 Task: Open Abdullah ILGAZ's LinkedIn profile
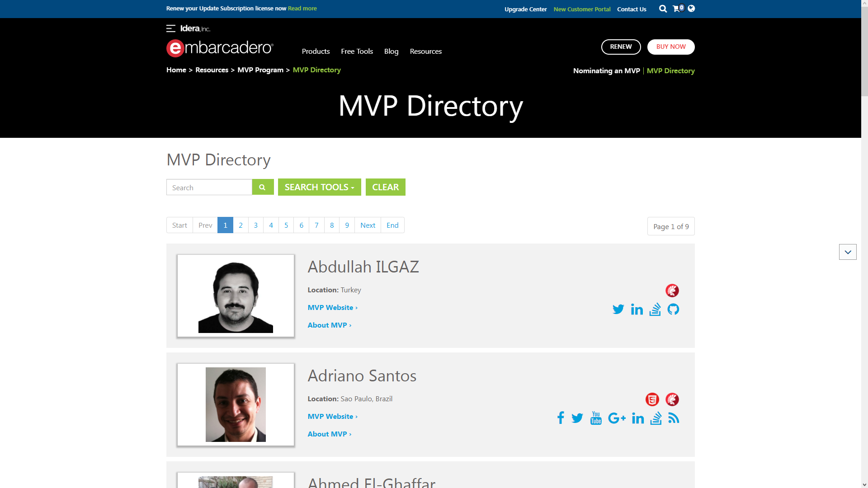pos(637,309)
